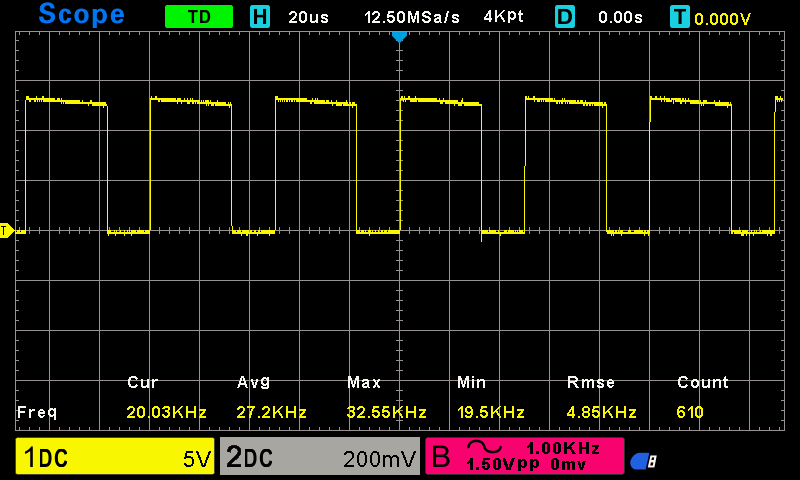Toggle channel 2 via 2DC box

[318, 458]
